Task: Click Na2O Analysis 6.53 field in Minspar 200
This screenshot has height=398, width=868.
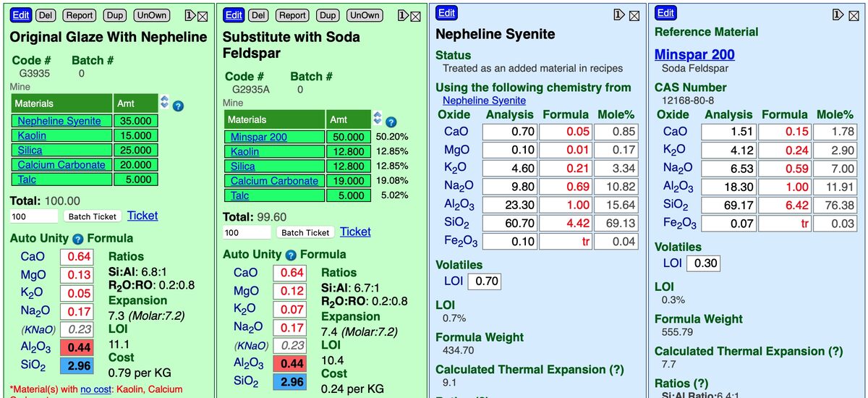Action: [x=729, y=169]
